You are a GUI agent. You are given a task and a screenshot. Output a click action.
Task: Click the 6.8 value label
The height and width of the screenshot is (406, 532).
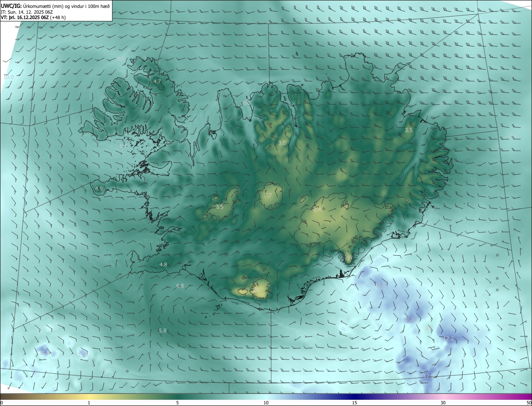180,286
